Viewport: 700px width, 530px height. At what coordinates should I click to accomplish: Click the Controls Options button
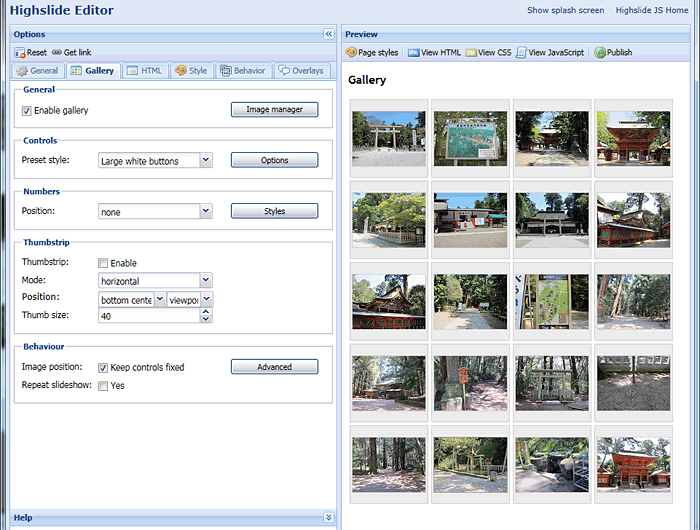coord(275,160)
